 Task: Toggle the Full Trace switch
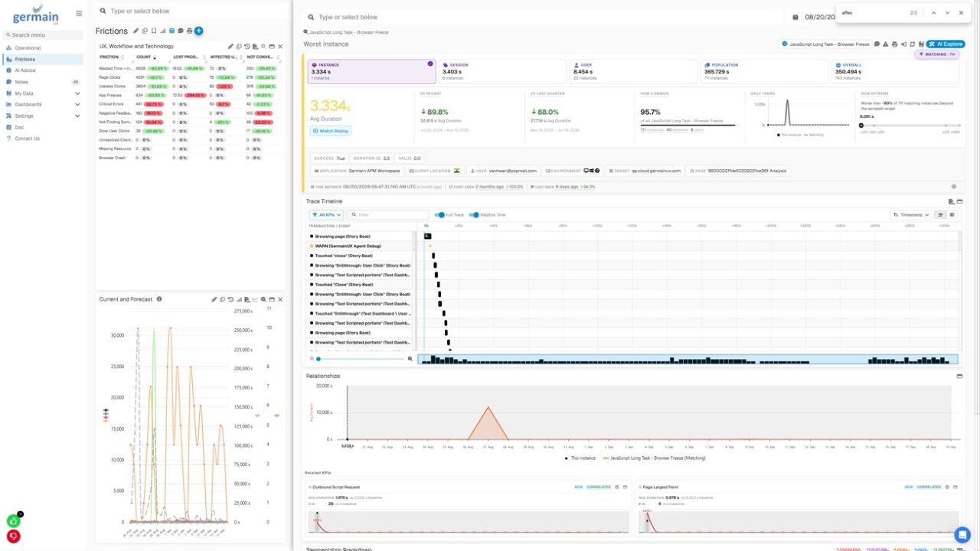coord(439,215)
